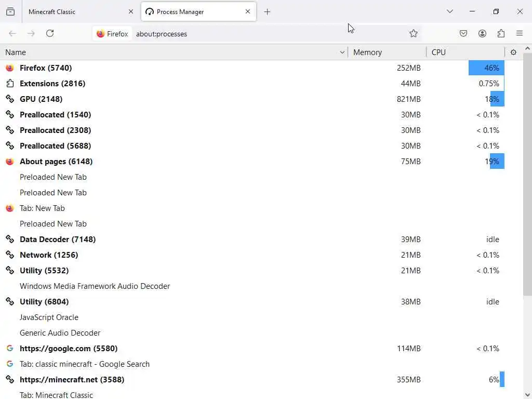Click the Preallocated (2308) link icon
Image resolution: width=532 pixels, height=399 pixels.
[x=10, y=130]
